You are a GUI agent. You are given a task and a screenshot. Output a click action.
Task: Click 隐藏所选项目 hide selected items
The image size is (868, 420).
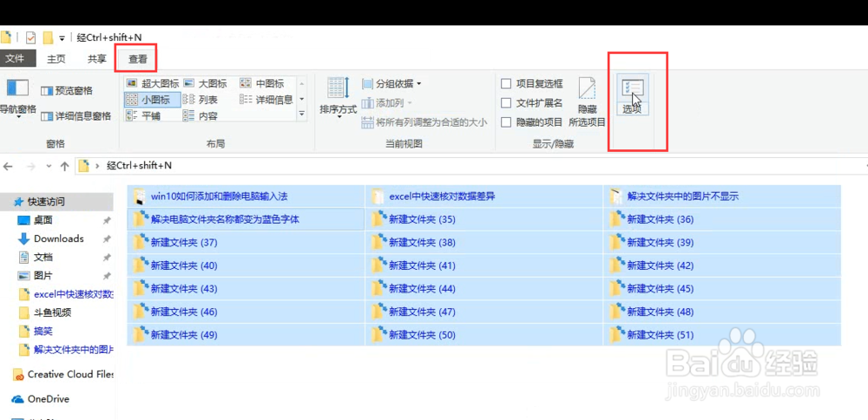pos(587,102)
